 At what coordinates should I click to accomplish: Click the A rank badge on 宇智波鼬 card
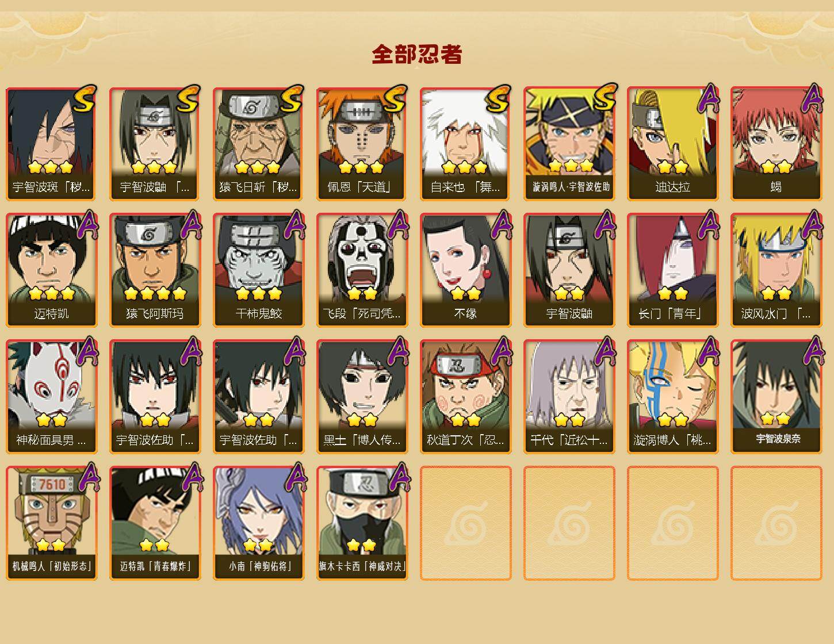pos(605,224)
